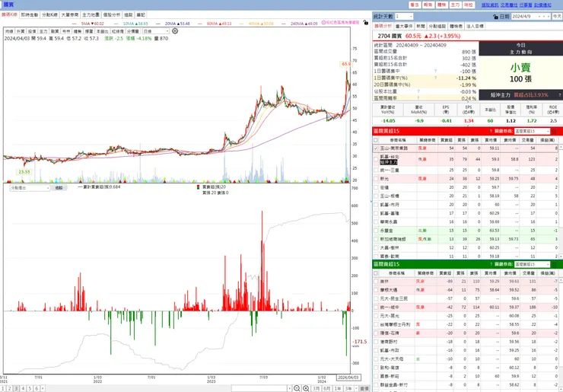563x392 pixels.
Task: Click the 今天 button
Action: coord(557,17)
